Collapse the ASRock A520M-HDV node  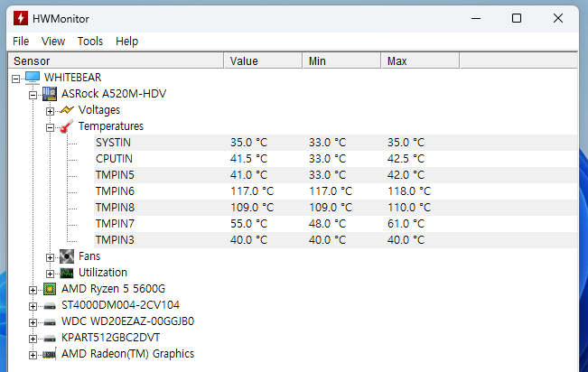33,95
